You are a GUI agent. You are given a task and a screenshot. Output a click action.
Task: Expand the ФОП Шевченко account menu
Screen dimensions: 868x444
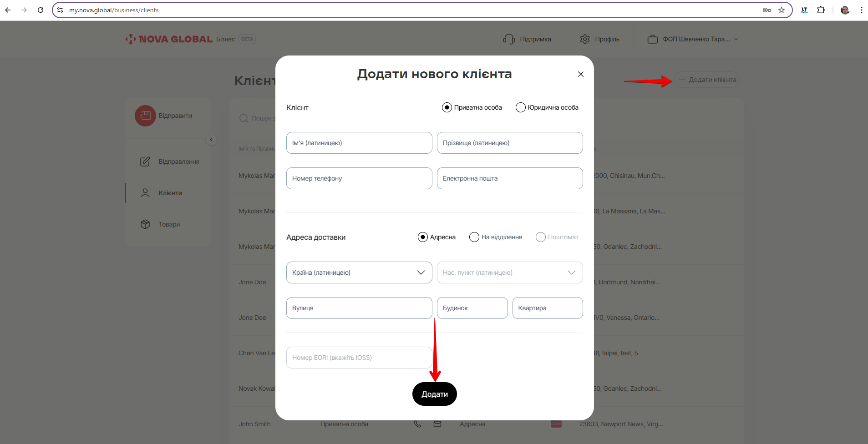tap(736, 39)
